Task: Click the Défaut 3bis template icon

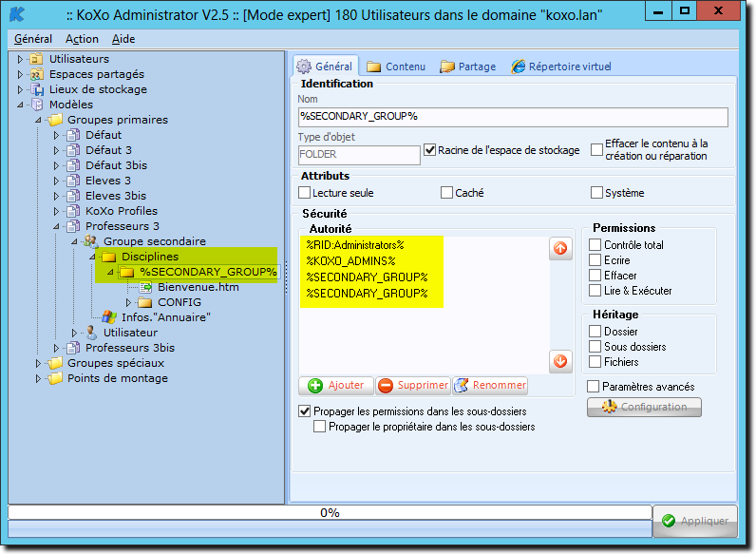Action: click(x=73, y=165)
